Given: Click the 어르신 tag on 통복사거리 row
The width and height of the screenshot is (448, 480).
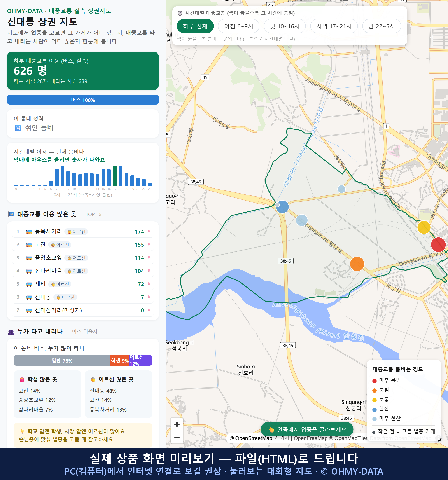Looking at the screenshot, I should click(76, 232).
